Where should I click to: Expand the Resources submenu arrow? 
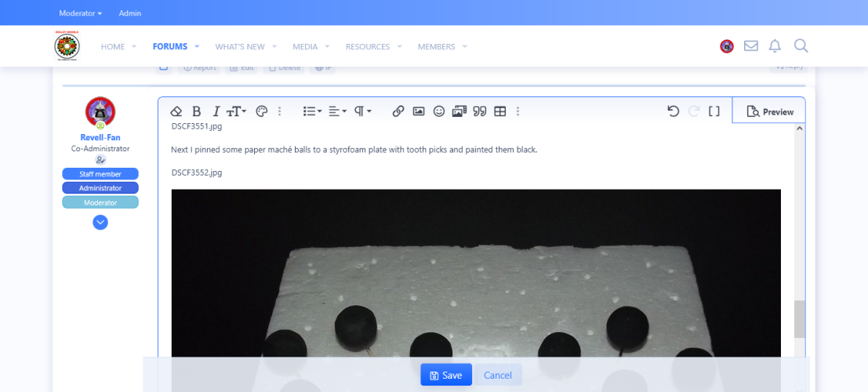(400, 46)
